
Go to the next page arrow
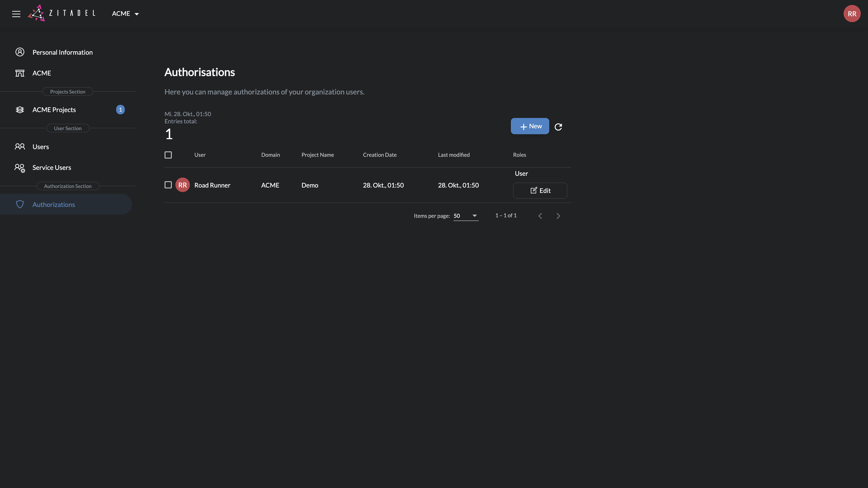tap(558, 216)
